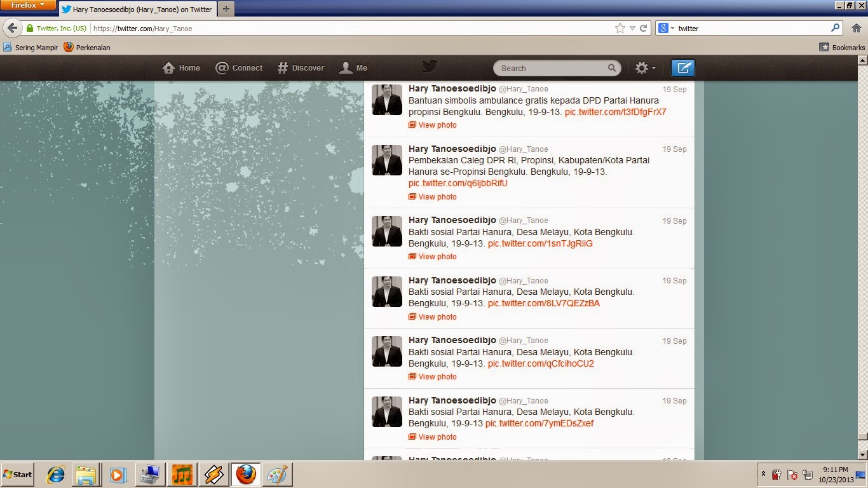Click the network tray icon
The height and width of the screenshot is (488, 868).
pyautogui.click(x=808, y=475)
